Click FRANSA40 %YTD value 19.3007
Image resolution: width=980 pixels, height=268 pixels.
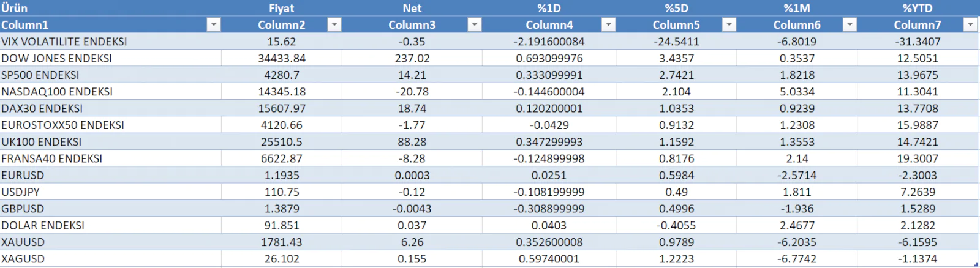918,158
